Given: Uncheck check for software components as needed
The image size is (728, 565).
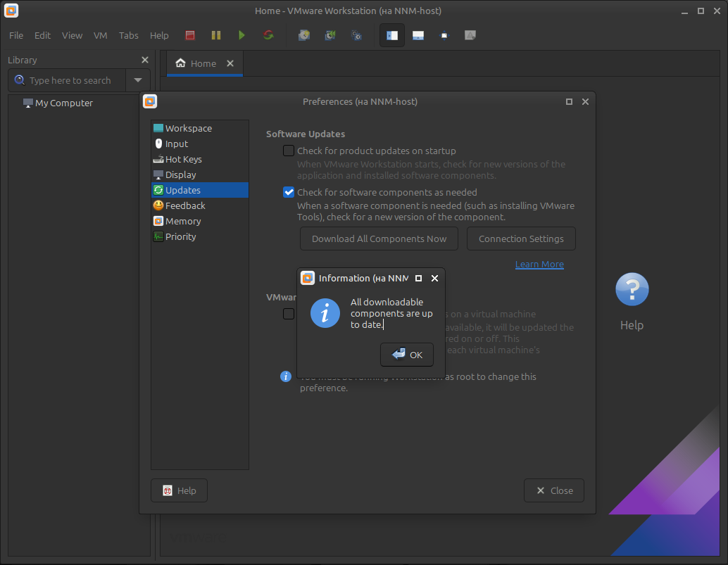Looking at the screenshot, I should pyautogui.click(x=289, y=192).
